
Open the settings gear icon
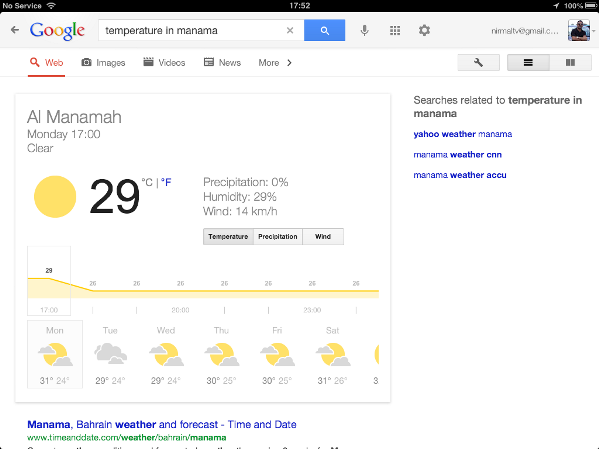(x=424, y=30)
